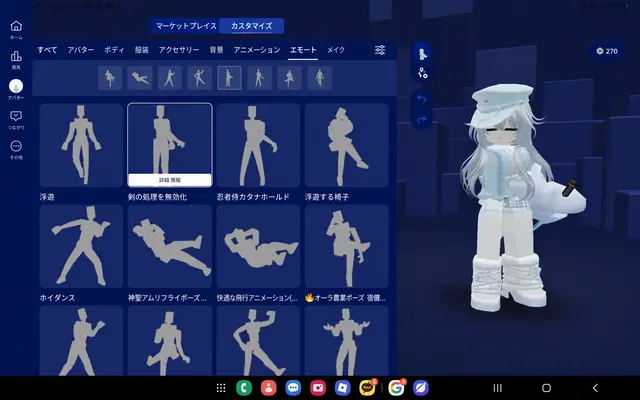Open the Google app in taskbar
Image resolution: width=640 pixels, height=400 pixels.
tap(396, 388)
